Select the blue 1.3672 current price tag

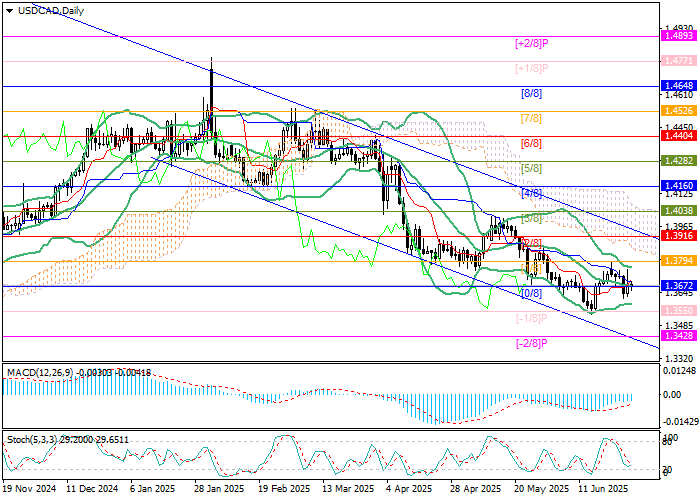pos(678,286)
